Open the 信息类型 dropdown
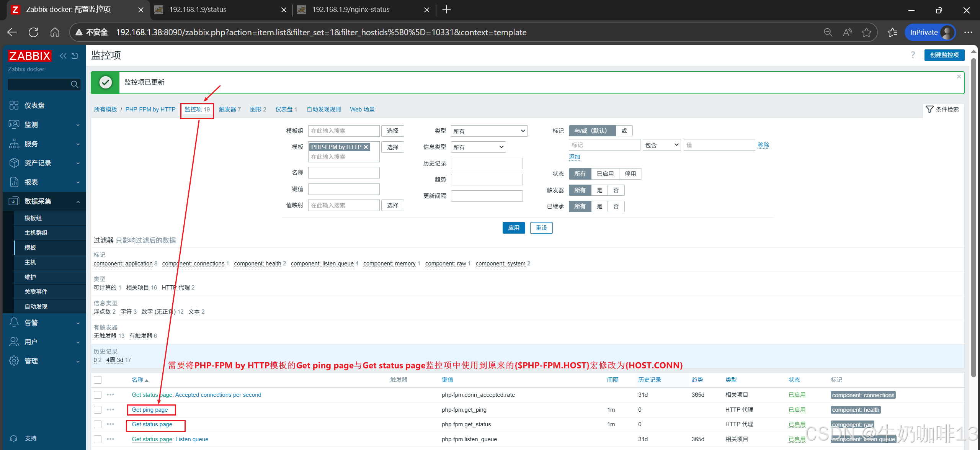 coord(478,147)
